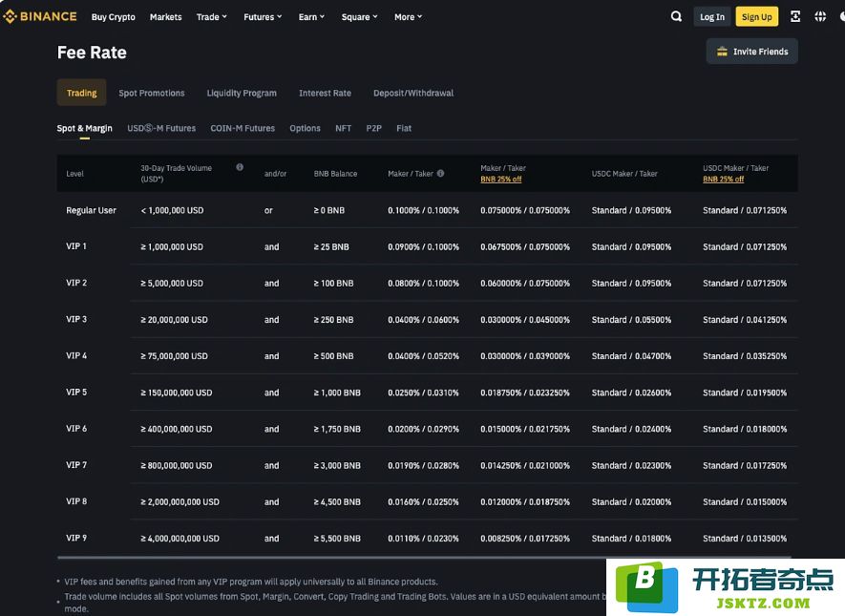The image size is (845, 616).
Task: Click the Binance logo
Action: click(x=40, y=16)
